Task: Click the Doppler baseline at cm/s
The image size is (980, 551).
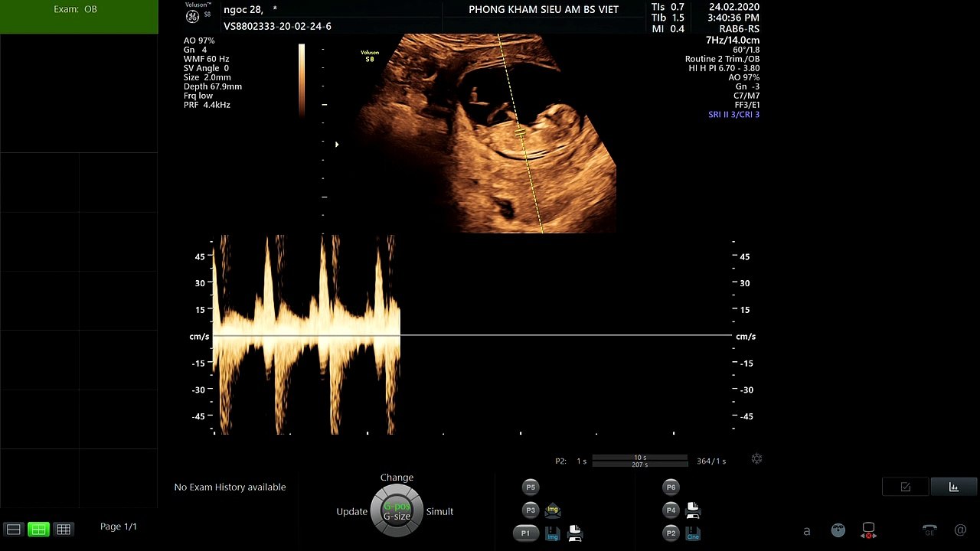Action: [472, 335]
